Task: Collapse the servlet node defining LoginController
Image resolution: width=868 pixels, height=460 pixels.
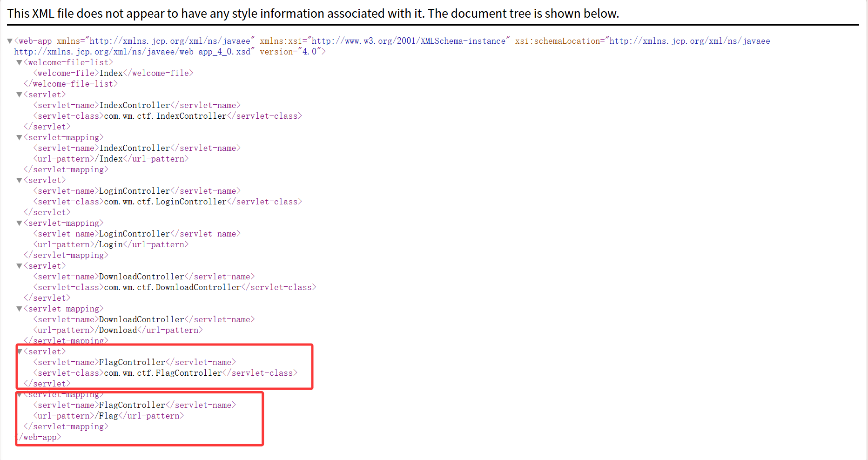Action: (19, 180)
